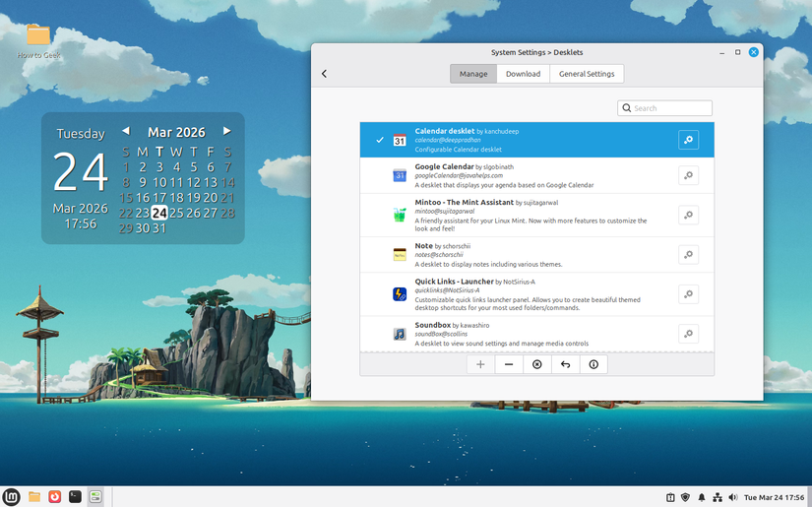Screen dimensions: 812x507
Task: Open settings gear for Mintoo desklet
Action: click(688, 215)
